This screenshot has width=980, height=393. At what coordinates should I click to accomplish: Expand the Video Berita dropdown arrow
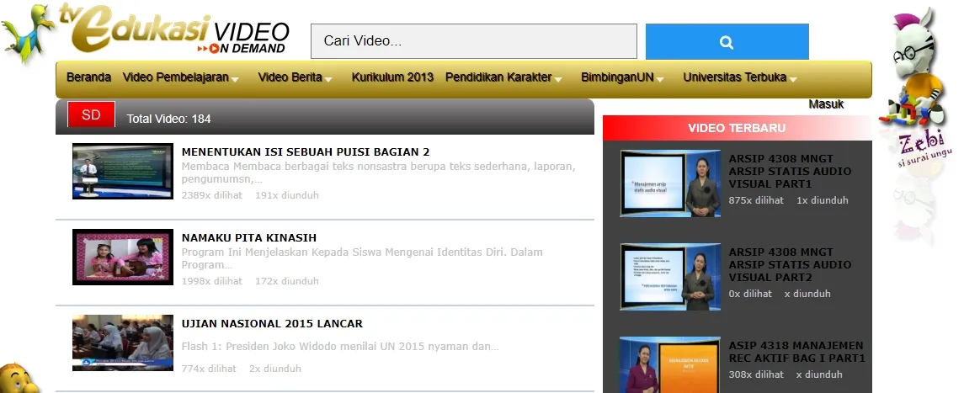(x=328, y=79)
